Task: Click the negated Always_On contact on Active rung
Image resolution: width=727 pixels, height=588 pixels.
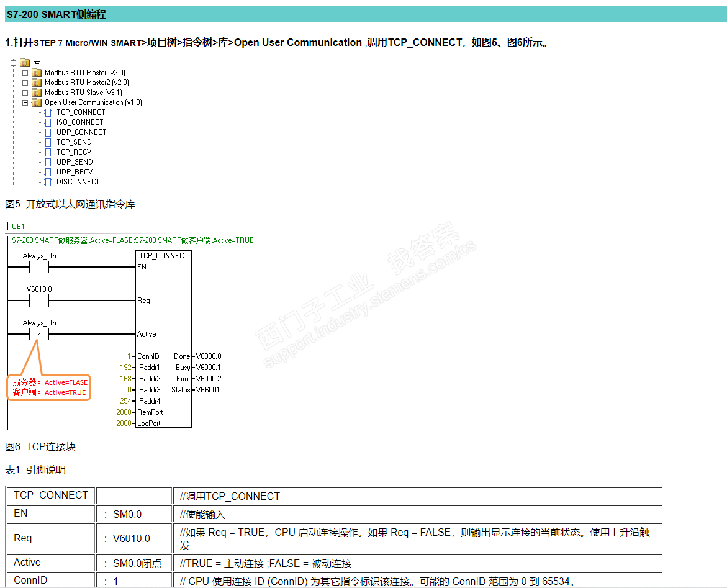Action: (39, 334)
